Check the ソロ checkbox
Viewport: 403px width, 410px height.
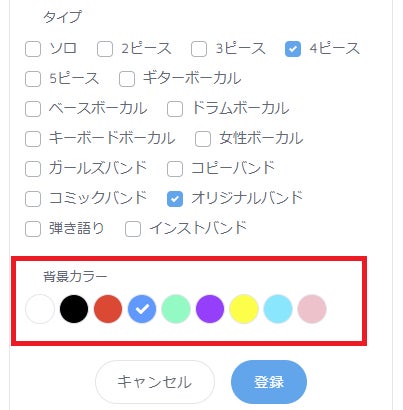click(x=33, y=49)
